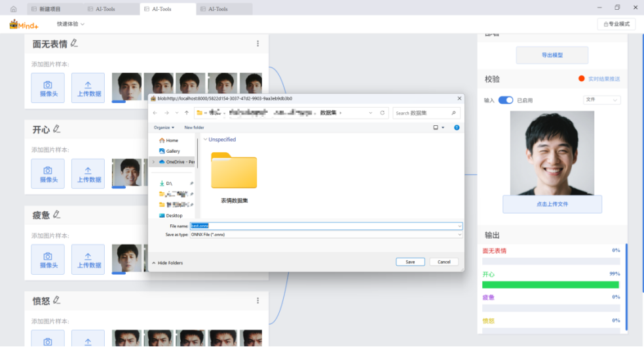644x347 pixels.
Task: Select Gallery in navigation pane
Action: [x=169, y=152]
